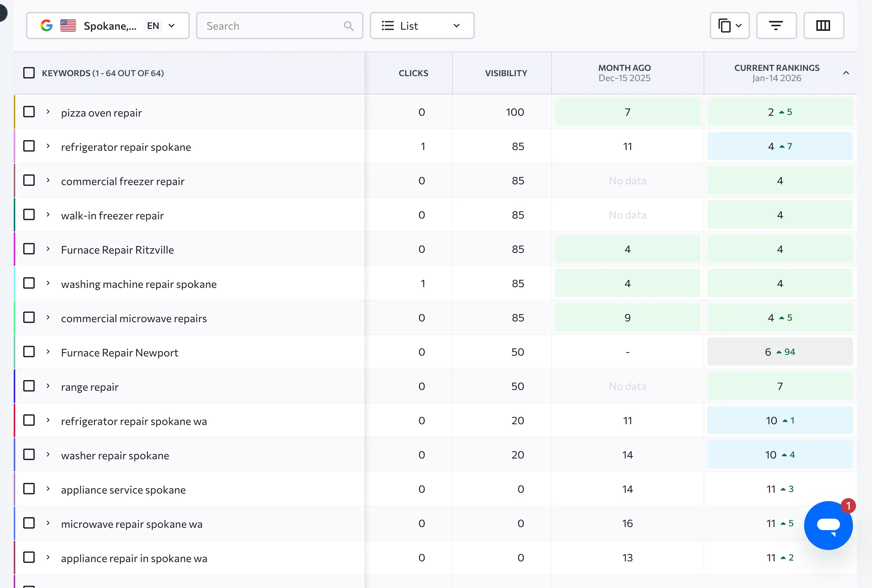872x588 pixels.
Task: Click the commercial microwave repairs keyword
Action: coord(134,318)
